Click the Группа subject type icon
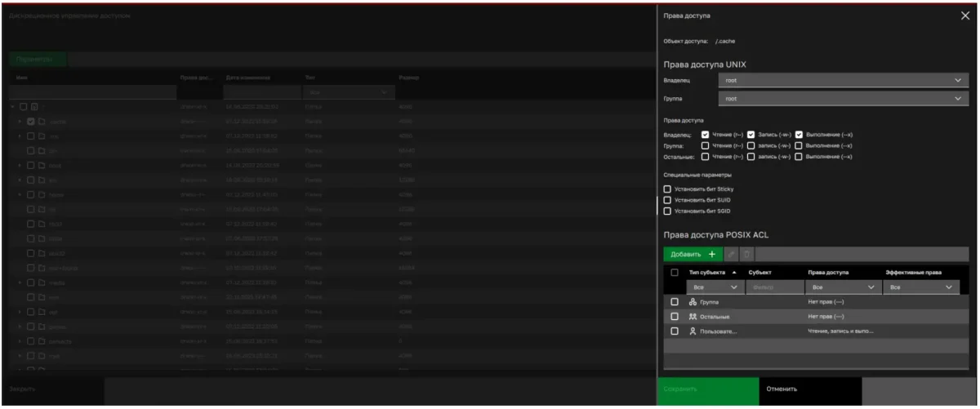 coord(693,302)
